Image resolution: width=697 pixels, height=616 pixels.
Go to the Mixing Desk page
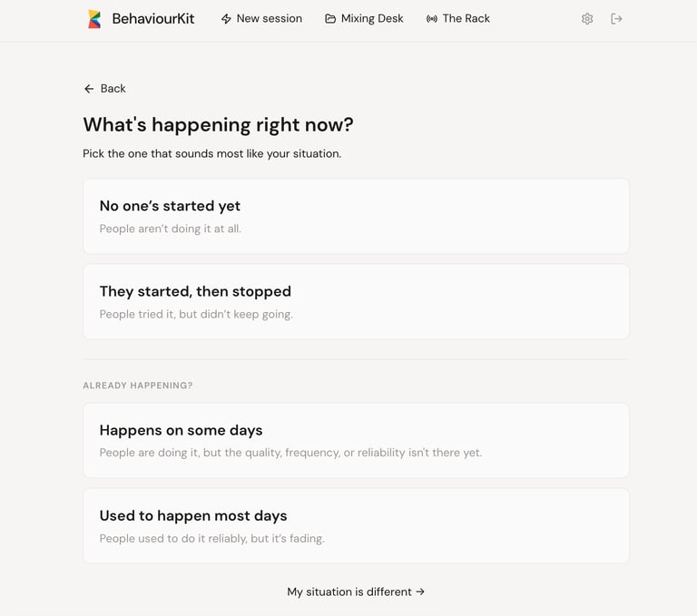point(372,19)
